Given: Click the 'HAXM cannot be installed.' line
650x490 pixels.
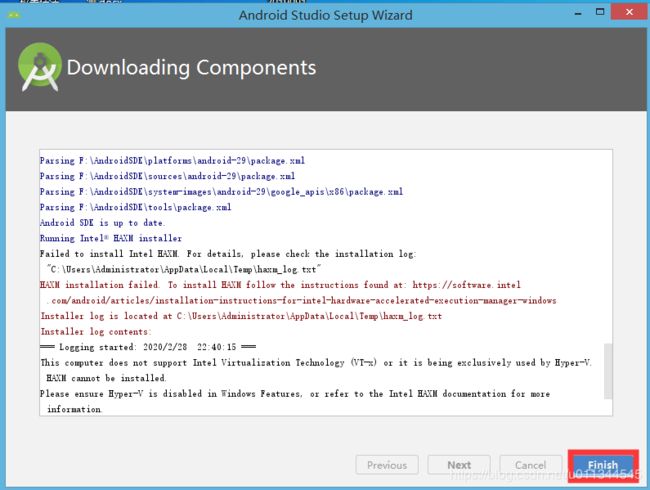Looking at the screenshot, I should tap(106, 378).
